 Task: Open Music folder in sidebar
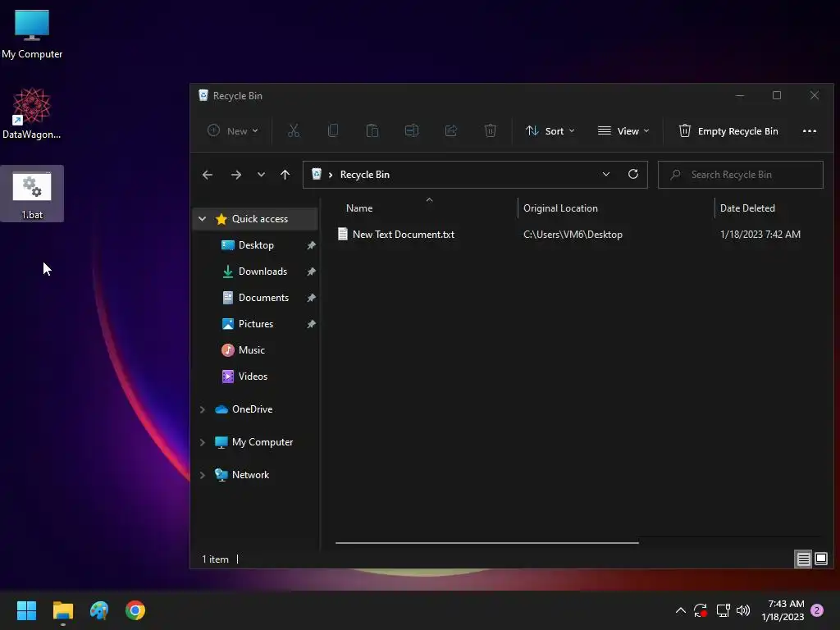251,350
